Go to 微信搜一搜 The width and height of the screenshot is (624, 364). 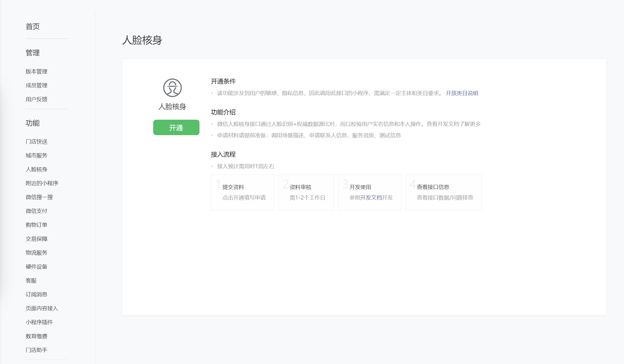click(x=39, y=197)
